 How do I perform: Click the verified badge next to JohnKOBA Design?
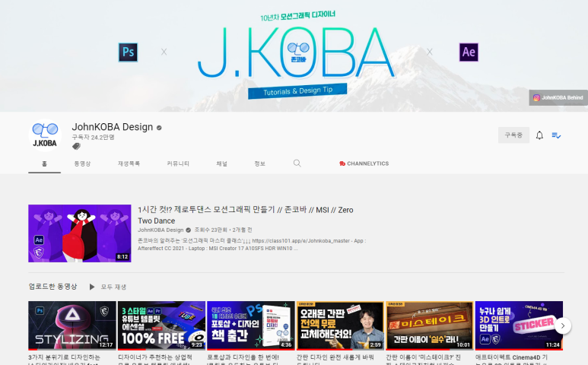point(159,128)
